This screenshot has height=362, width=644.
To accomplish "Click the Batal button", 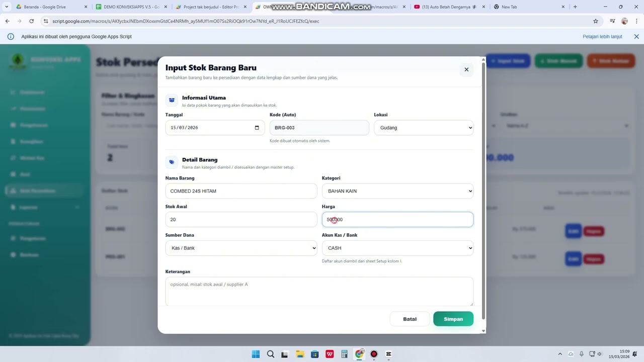I will pos(410,319).
